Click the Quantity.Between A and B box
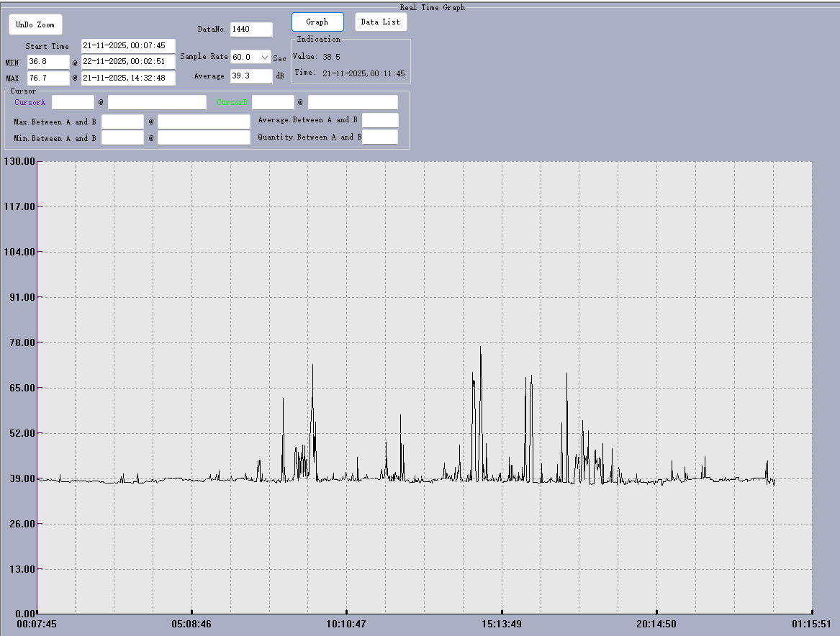The width and height of the screenshot is (840, 636). tap(380, 137)
